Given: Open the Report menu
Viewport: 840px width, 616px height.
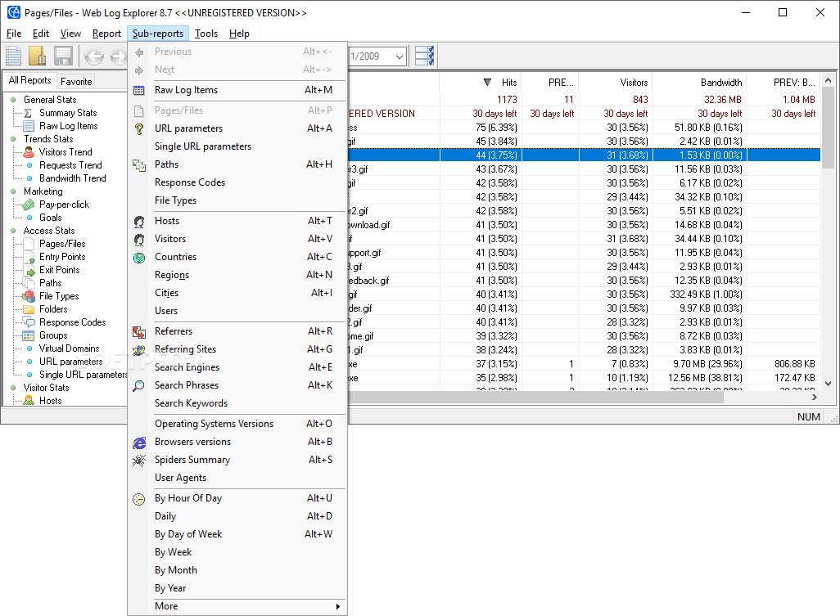Looking at the screenshot, I should point(106,34).
